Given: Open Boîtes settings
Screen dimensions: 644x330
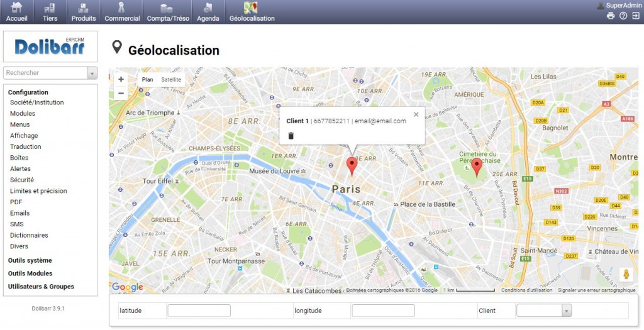Looking at the screenshot, I should (x=19, y=158).
